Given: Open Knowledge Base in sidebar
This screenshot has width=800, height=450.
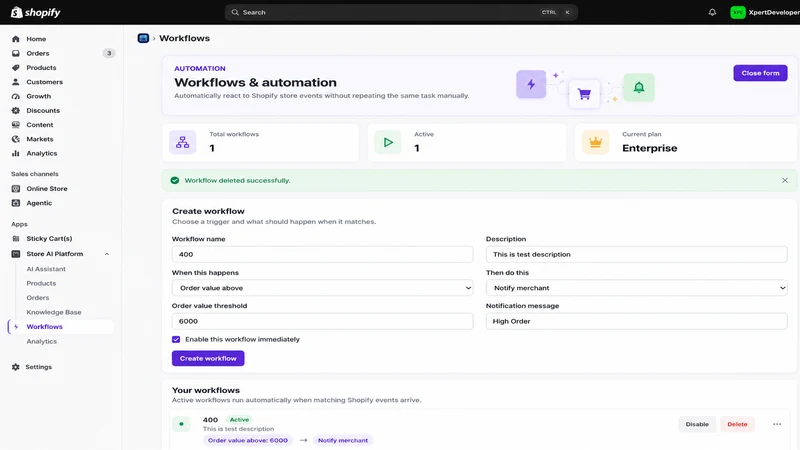Looking at the screenshot, I should 54,312.
